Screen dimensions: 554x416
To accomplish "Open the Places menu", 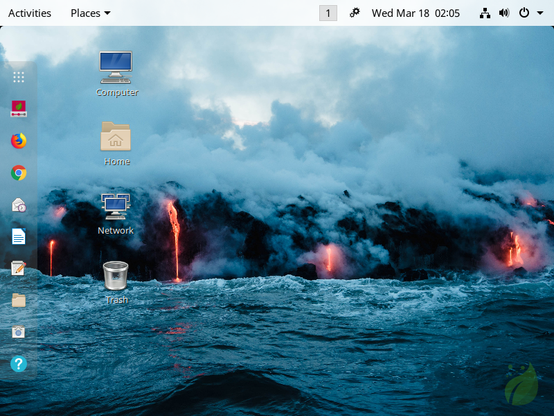I will (x=90, y=13).
